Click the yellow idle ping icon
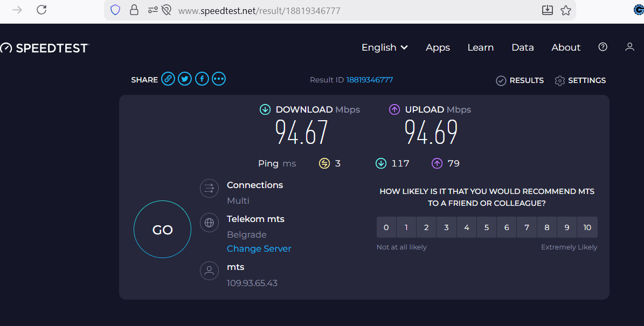Viewport: 644px width, 326px height. tap(324, 164)
